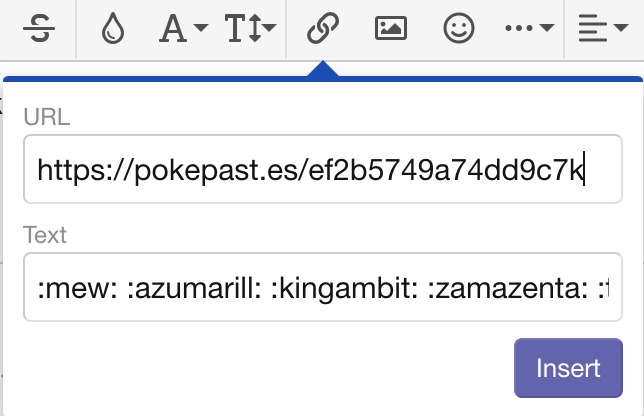This screenshot has height=416, width=644.
Task: Click the more options ellipsis icon
Action: 520,30
